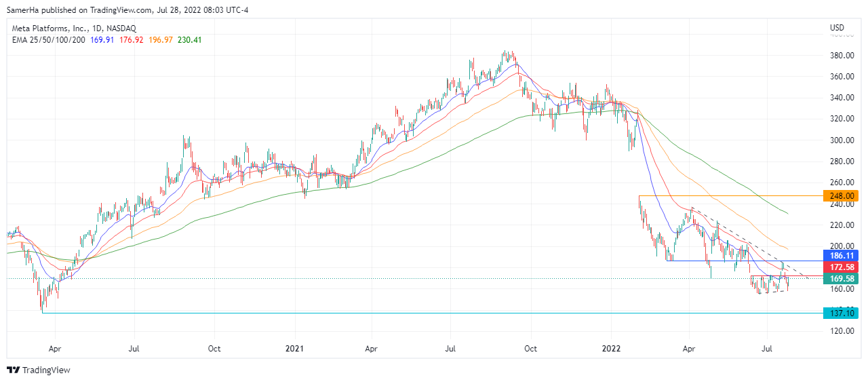Click the 200.00 price axis label
Viewport: 868px width, 382px height.
[841, 246]
